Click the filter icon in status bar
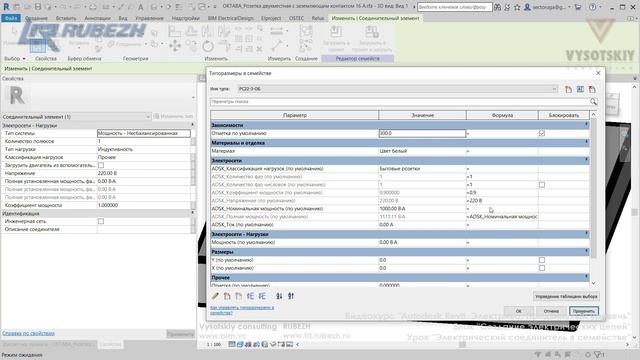This screenshot has height=360, width=640. [599, 355]
